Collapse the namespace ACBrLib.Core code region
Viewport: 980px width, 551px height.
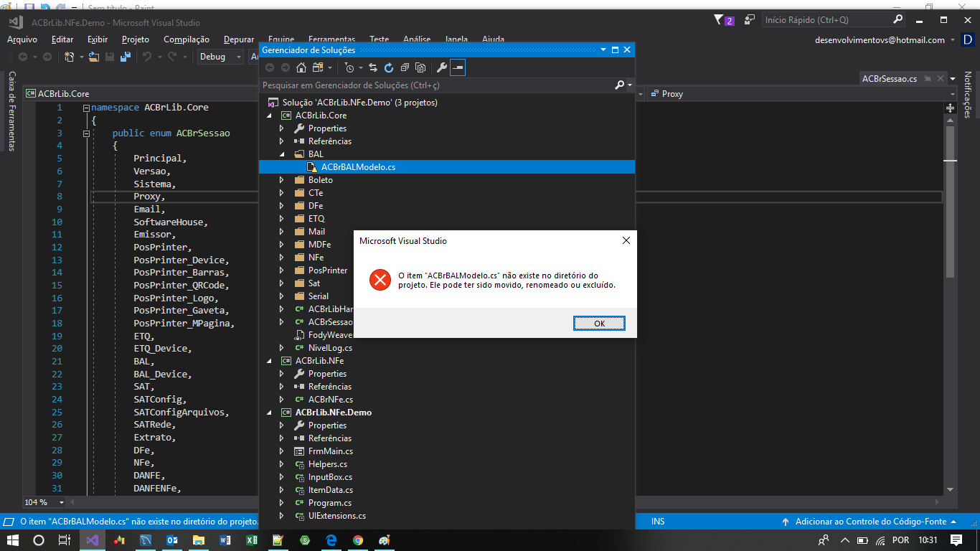tap(86, 108)
